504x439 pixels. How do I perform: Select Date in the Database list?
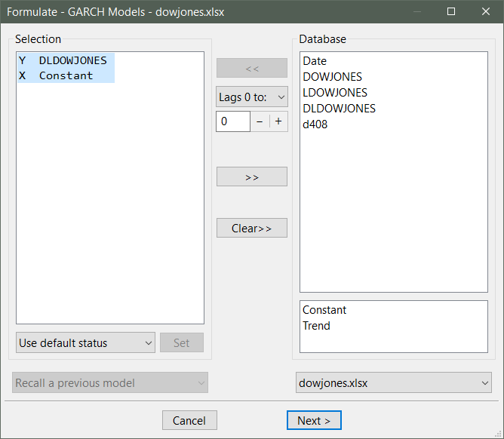(315, 60)
